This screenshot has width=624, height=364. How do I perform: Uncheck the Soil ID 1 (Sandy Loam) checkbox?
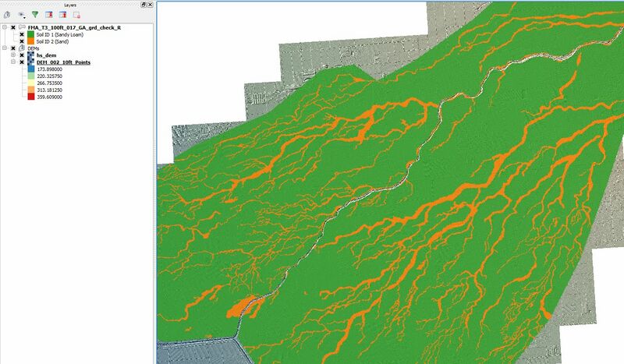click(22, 34)
